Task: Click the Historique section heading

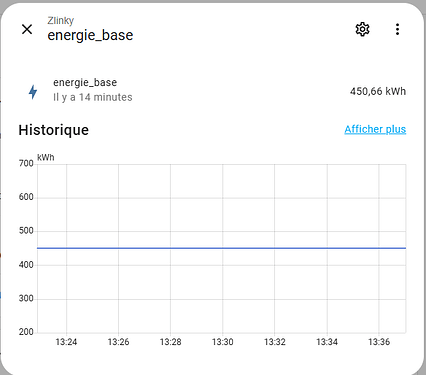Action: [x=54, y=130]
